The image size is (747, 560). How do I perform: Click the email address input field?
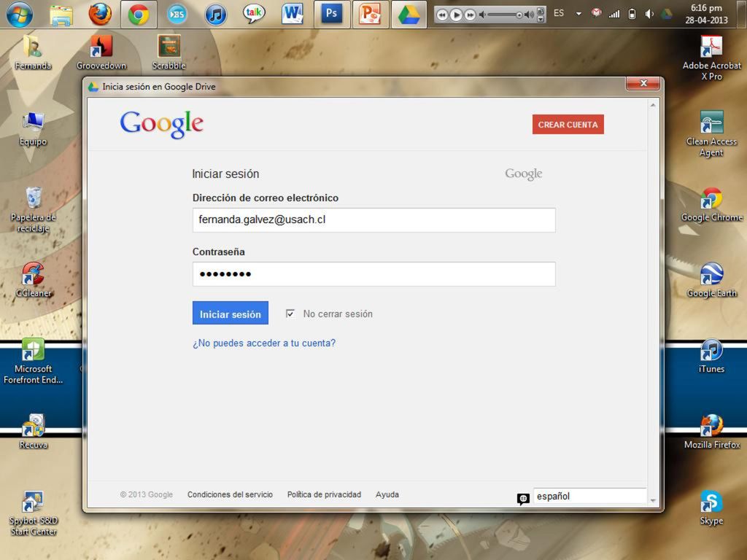tap(374, 220)
